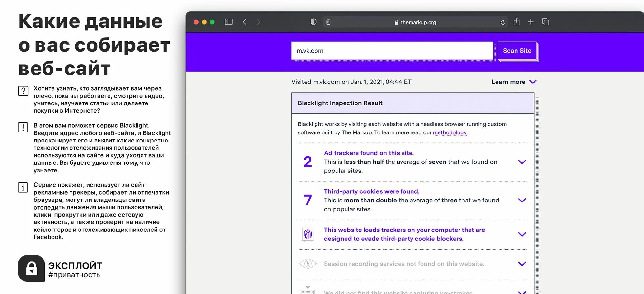Click the green window zoom button
Image resolution: width=644 pixels, height=294 pixels.
[x=212, y=22]
